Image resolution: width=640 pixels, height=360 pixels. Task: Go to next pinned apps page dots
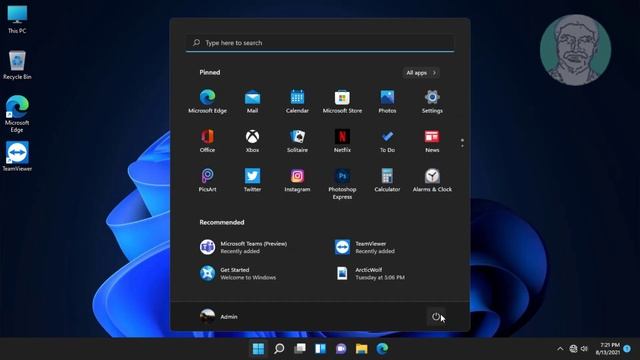[462, 143]
